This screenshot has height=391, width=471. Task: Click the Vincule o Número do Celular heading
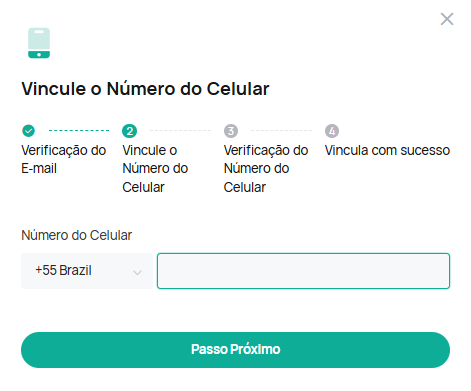point(145,89)
